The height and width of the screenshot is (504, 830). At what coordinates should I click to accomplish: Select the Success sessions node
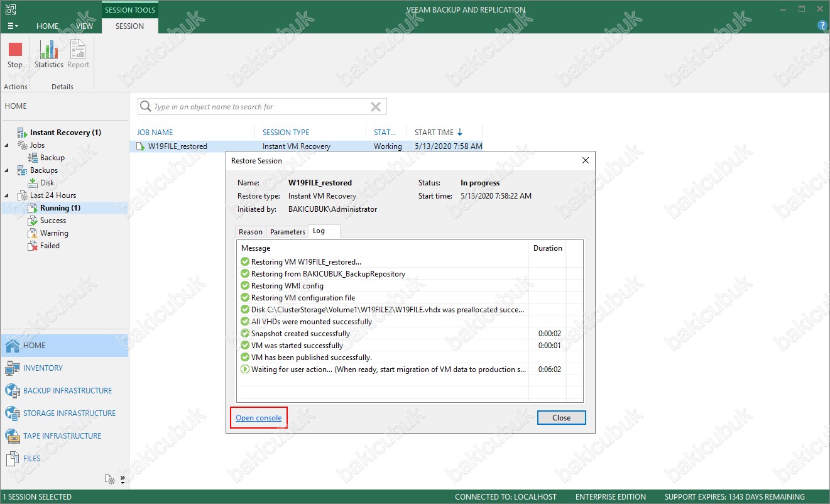(x=53, y=221)
